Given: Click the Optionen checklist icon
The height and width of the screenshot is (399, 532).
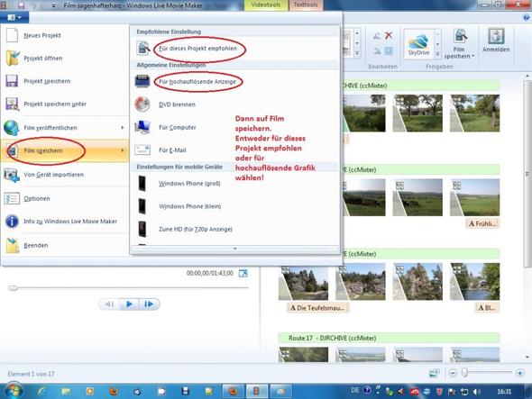Looking at the screenshot, I should click(12, 198).
